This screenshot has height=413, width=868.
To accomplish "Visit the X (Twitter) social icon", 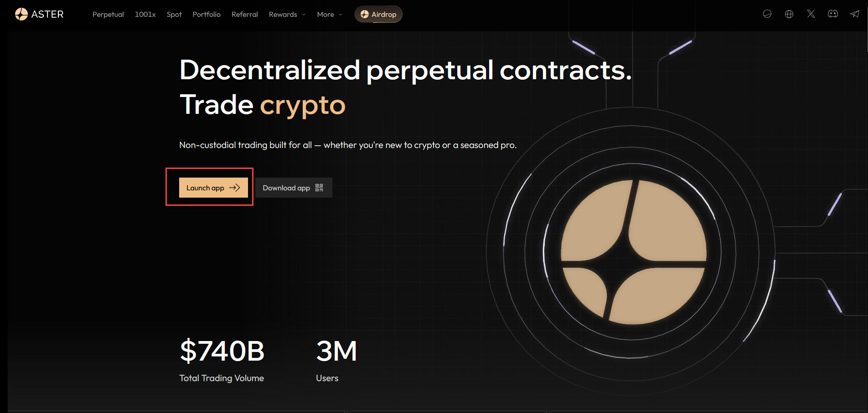I will coord(811,14).
